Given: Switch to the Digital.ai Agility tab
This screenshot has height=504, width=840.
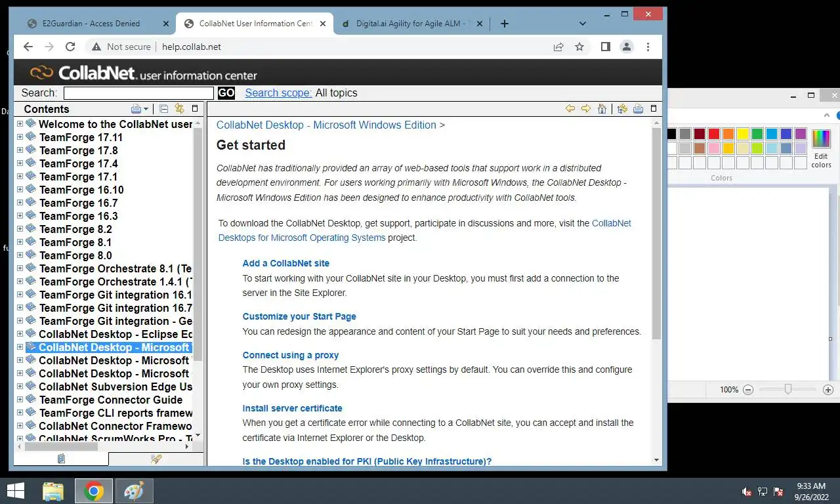Looking at the screenshot, I should 411,24.
